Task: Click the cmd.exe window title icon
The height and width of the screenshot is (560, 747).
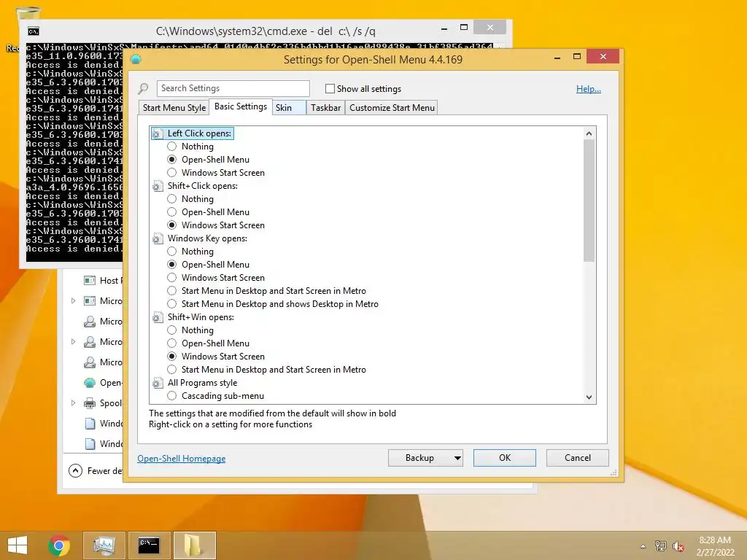Action: pyautogui.click(x=34, y=31)
